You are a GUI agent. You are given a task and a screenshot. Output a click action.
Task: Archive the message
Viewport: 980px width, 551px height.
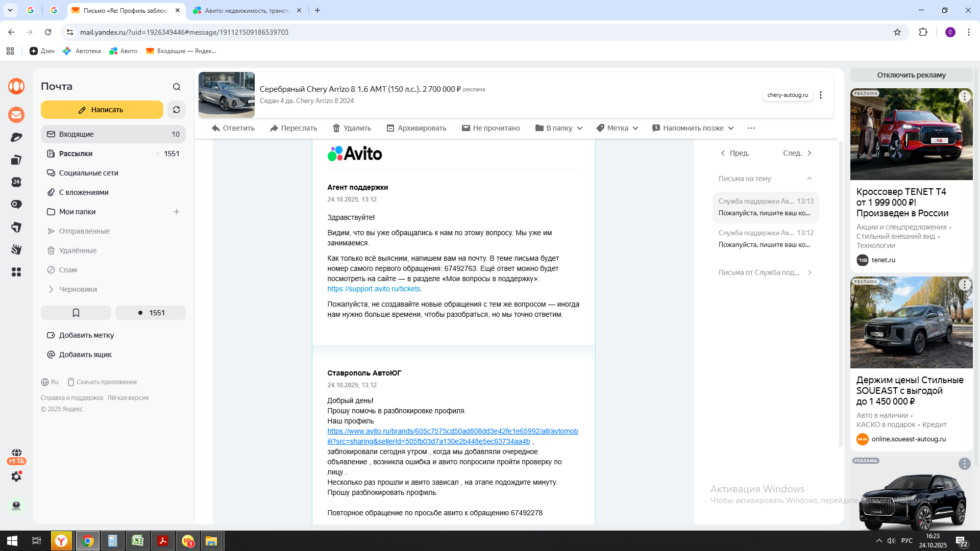tap(416, 128)
